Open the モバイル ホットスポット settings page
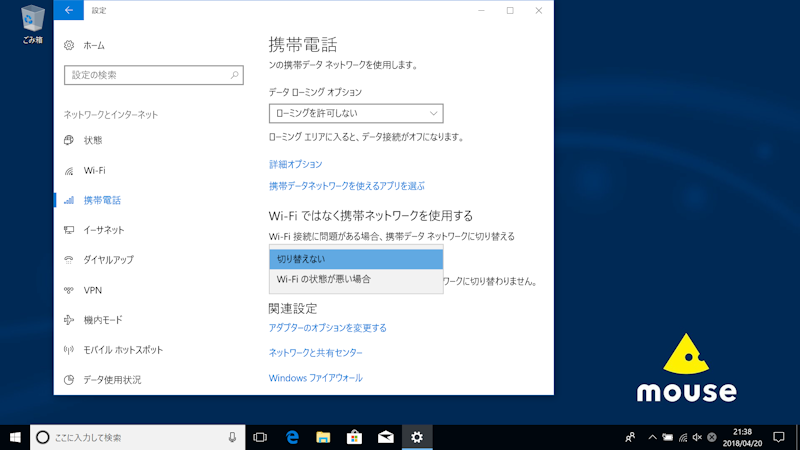 point(122,350)
